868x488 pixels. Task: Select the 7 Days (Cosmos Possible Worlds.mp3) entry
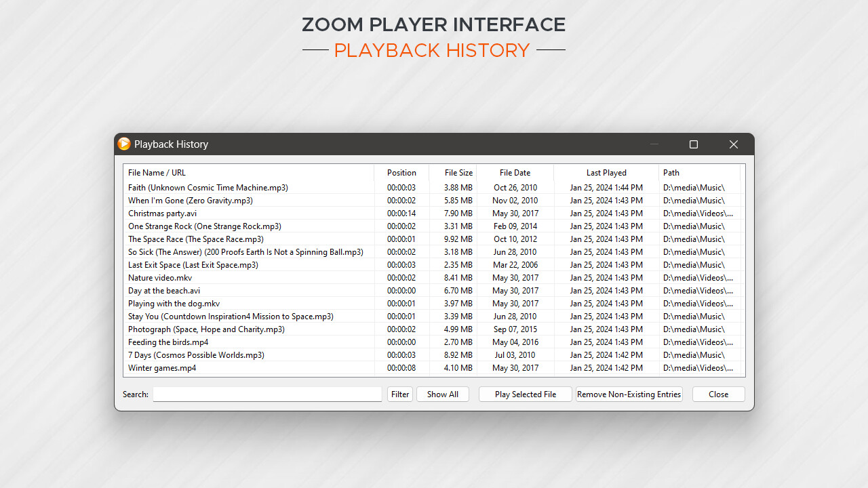tap(203, 354)
